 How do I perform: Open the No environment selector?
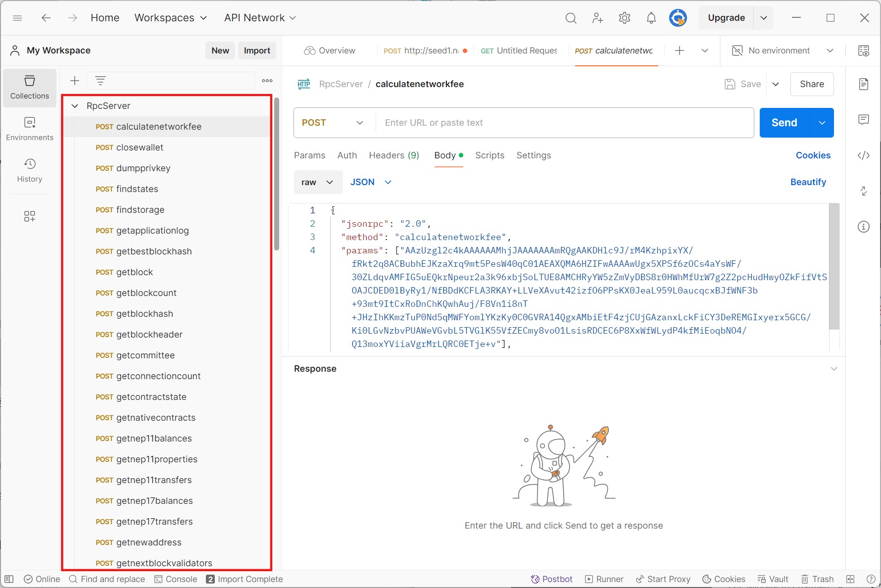point(783,50)
